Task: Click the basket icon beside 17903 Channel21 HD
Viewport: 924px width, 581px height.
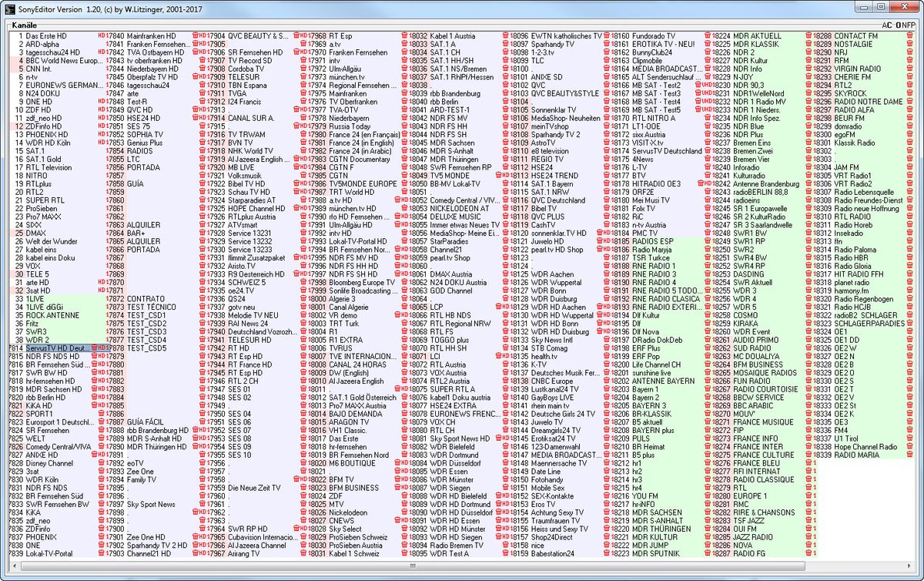Action: [x=102, y=553]
